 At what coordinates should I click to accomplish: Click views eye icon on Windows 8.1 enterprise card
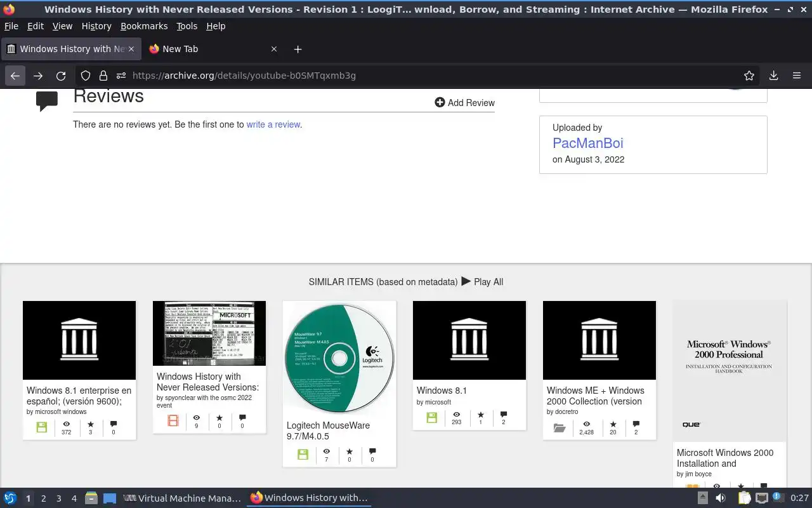[67, 424]
